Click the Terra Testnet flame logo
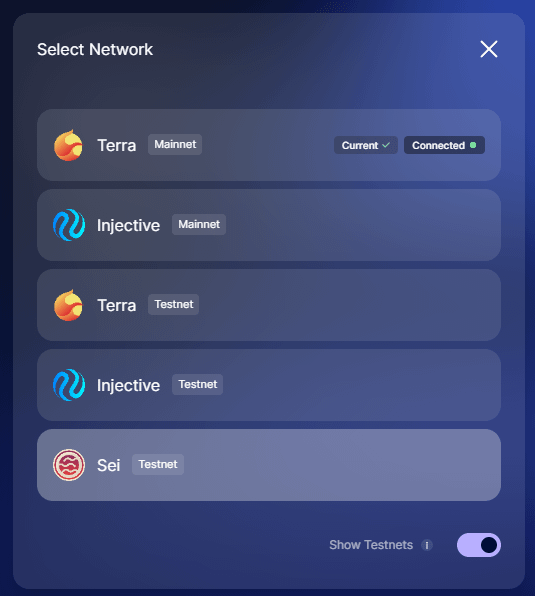This screenshot has height=596, width=535. [x=68, y=305]
